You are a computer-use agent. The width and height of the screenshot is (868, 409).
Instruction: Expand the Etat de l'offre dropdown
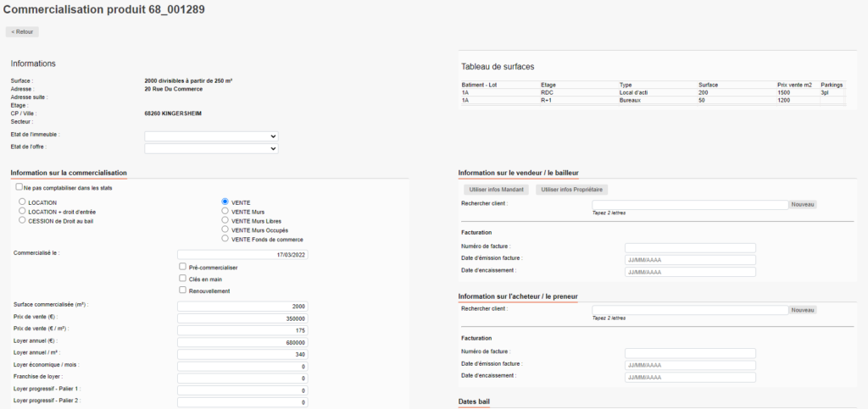tap(211, 149)
